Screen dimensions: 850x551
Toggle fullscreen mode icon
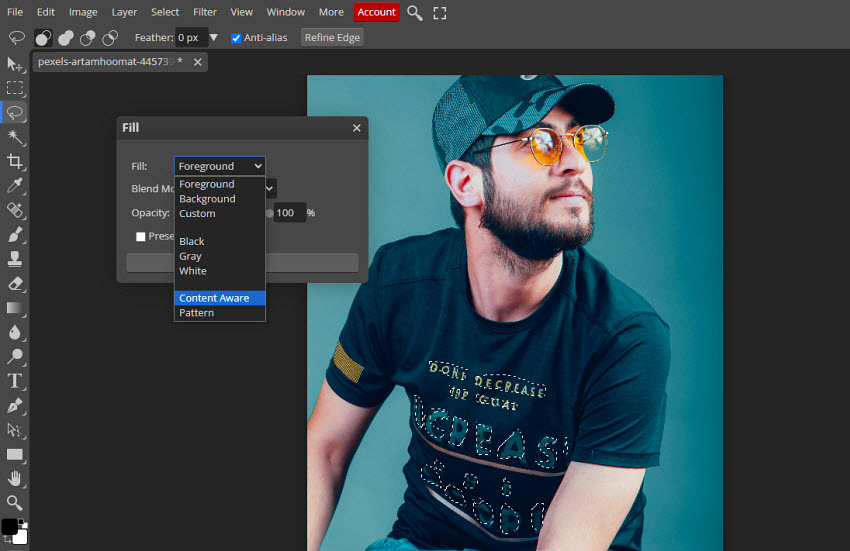[x=440, y=13]
